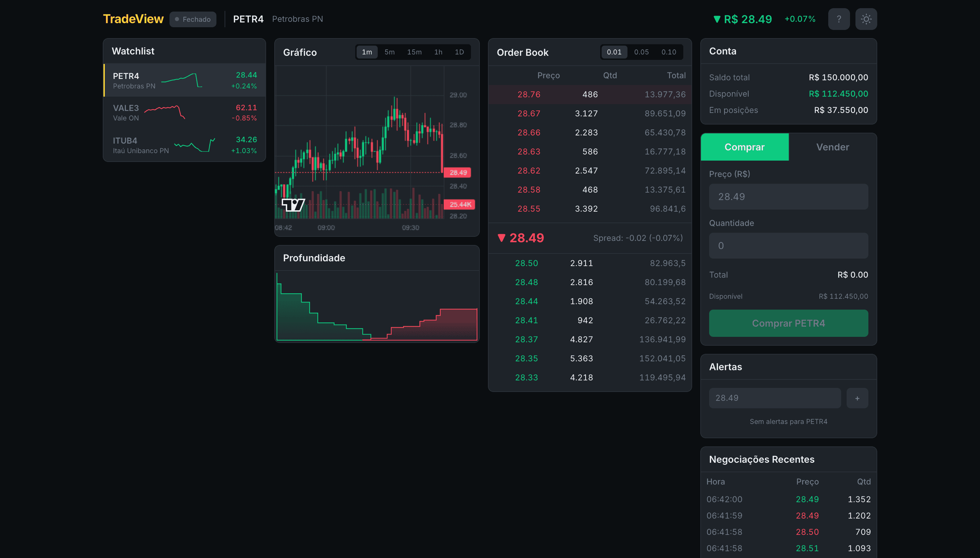Click recent trade priced 28.50

(x=788, y=532)
